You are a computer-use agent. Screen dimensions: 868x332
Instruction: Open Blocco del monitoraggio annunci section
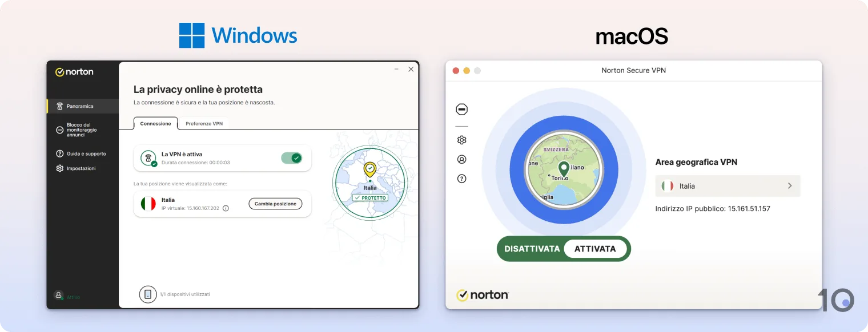click(x=82, y=130)
